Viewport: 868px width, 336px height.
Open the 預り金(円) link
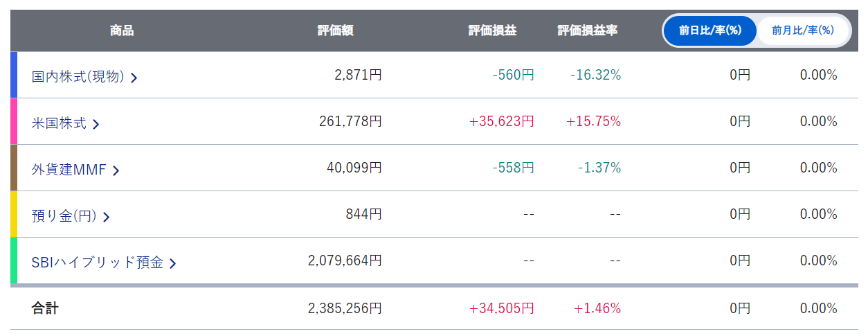[x=64, y=216]
